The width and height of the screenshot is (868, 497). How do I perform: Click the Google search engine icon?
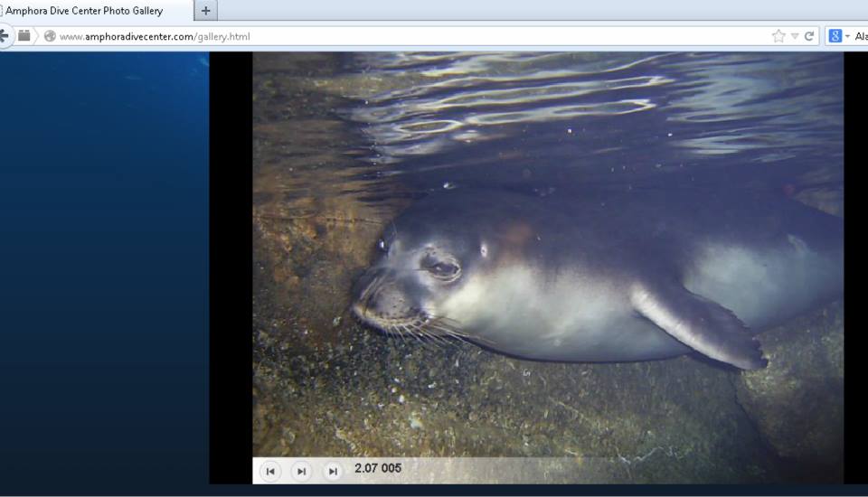[x=835, y=36]
